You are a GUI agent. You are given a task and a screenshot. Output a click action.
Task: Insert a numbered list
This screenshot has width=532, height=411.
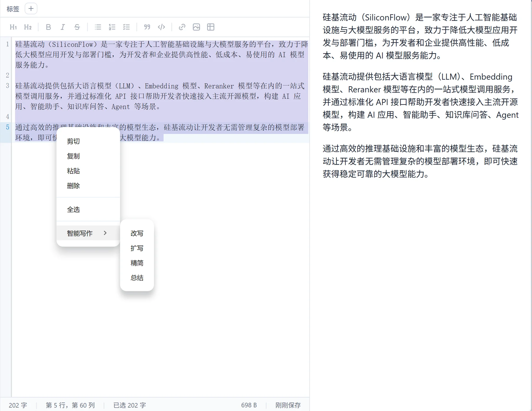pyautogui.click(x=112, y=27)
